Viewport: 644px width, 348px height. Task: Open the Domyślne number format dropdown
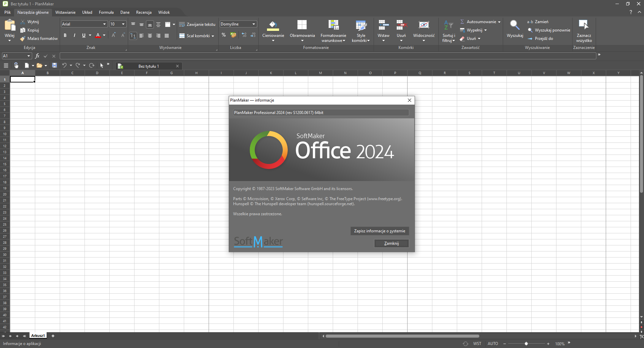(254, 24)
